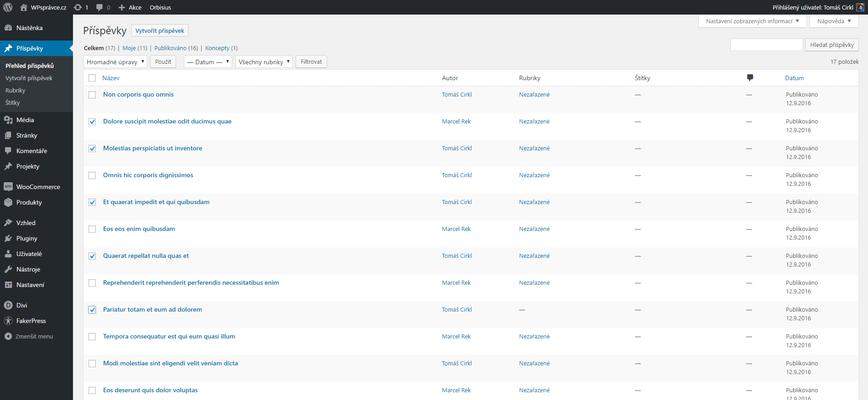This screenshot has height=400, width=868.
Task: Uncheck Dolore suscipit molestiae odit ducimus quae
Action: [x=92, y=122]
